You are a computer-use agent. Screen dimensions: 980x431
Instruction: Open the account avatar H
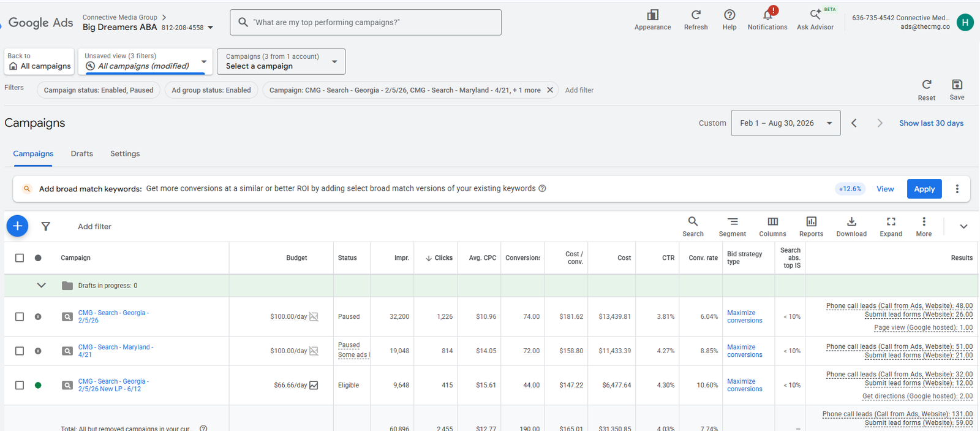[x=965, y=23]
